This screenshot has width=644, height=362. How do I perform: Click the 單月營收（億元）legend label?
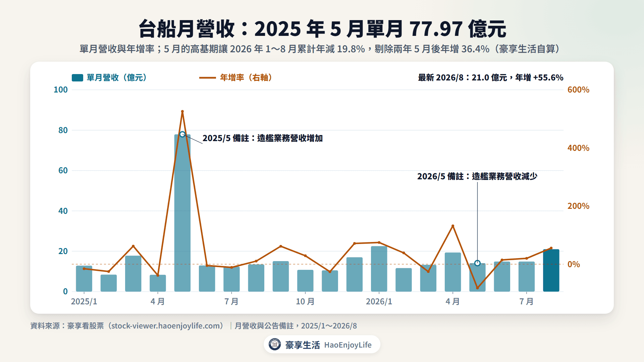117,78
